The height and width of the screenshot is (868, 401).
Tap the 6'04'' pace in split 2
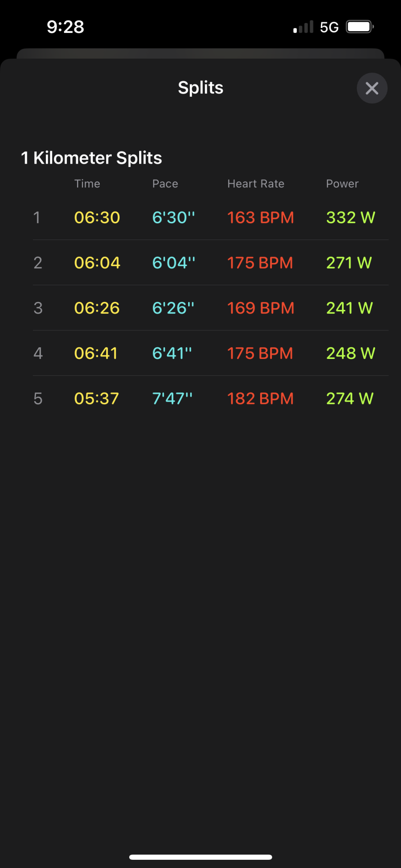174,263
